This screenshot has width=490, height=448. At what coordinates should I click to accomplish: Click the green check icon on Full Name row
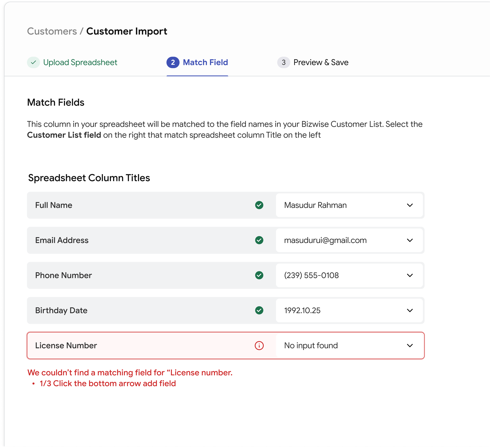(259, 205)
